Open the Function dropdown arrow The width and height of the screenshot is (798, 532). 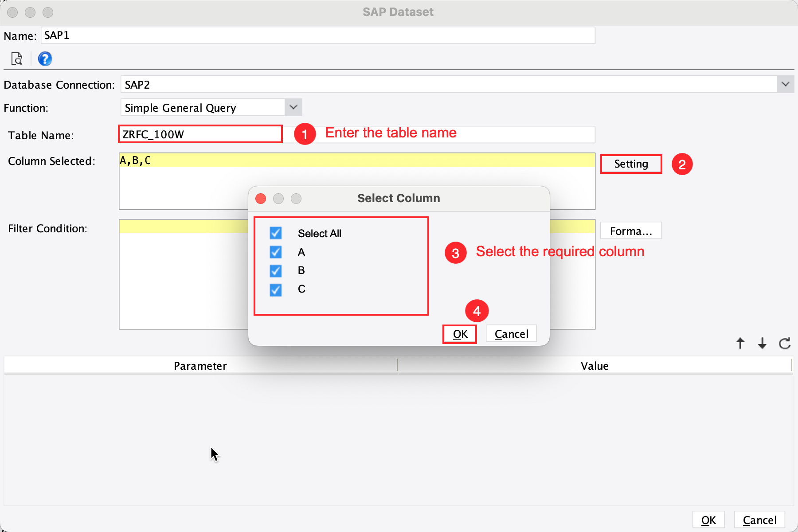tap(293, 107)
